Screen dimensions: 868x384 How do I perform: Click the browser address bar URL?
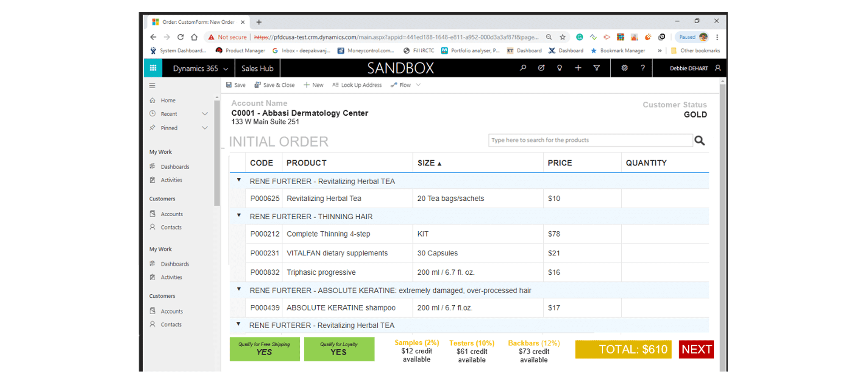397,37
